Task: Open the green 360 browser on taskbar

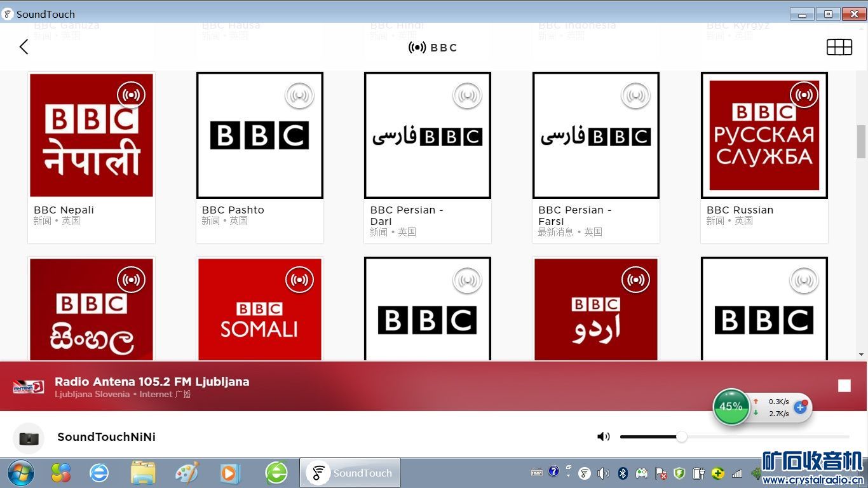Action: point(276,473)
